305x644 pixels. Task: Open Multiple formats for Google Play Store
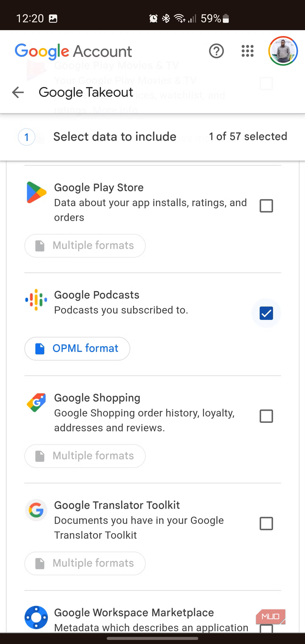[x=85, y=246]
